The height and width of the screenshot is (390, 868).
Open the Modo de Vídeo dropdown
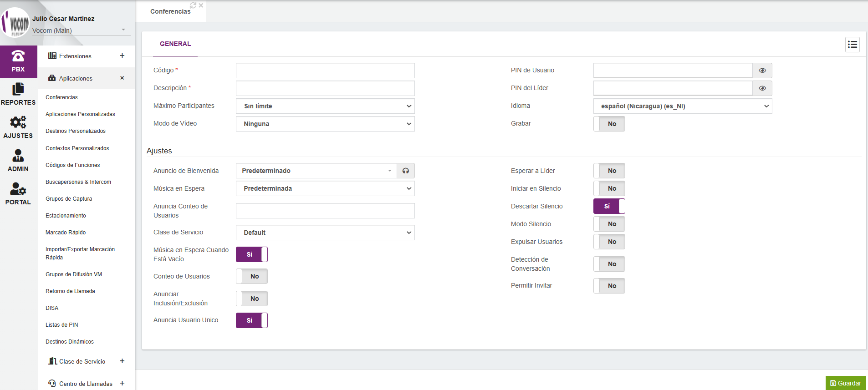(325, 124)
